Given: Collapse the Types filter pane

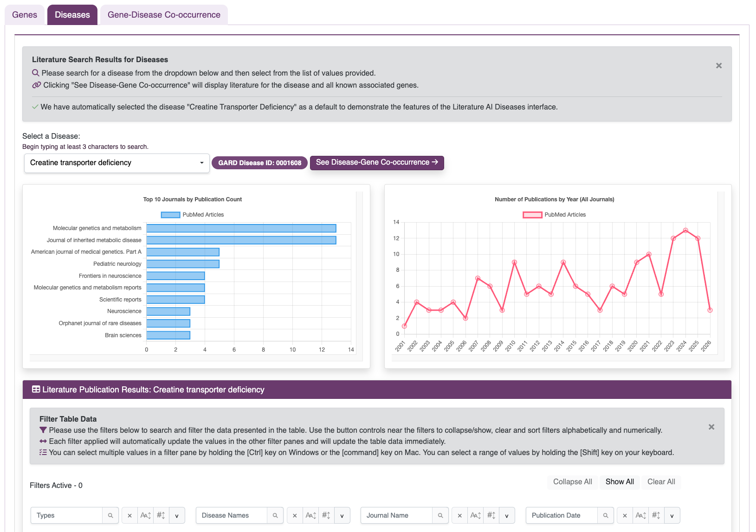Looking at the screenshot, I should point(176,515).
